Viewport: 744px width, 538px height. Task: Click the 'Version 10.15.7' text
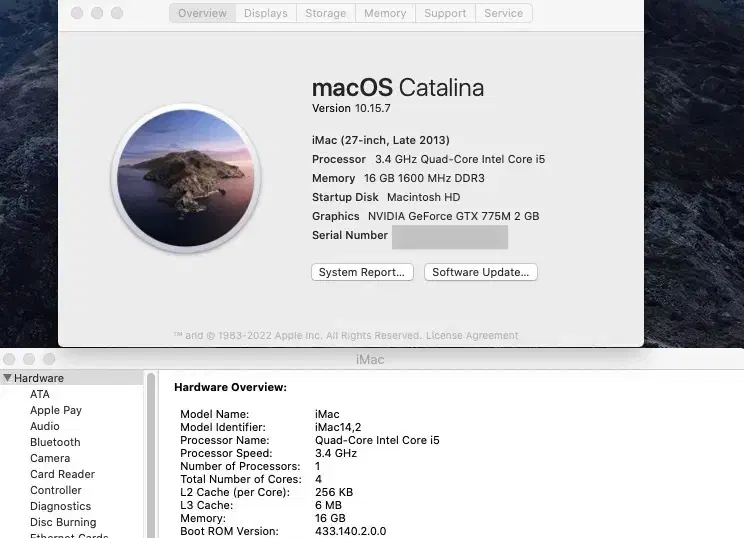(351, 109)
